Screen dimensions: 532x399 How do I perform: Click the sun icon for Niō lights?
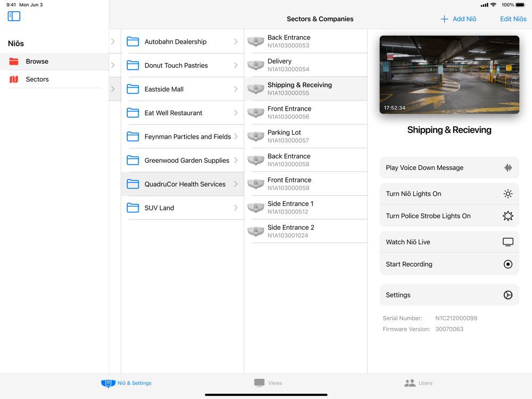(508, 194)
